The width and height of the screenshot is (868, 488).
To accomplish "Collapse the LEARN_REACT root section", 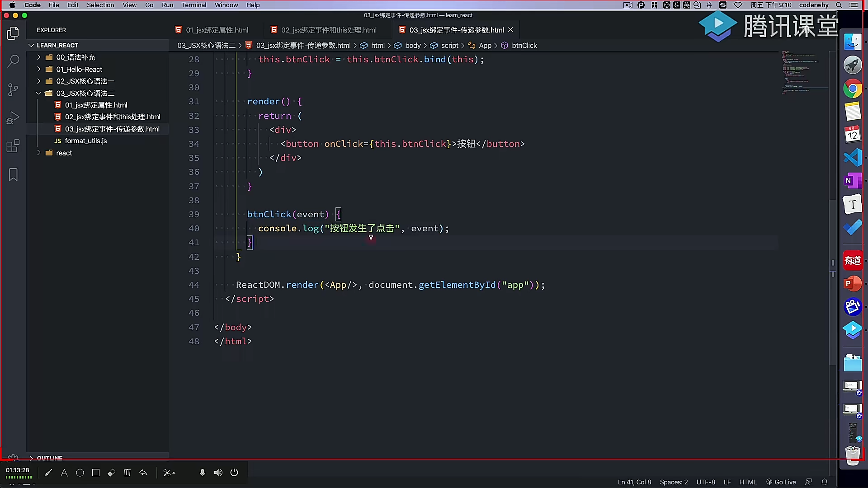I will point(57,45).
